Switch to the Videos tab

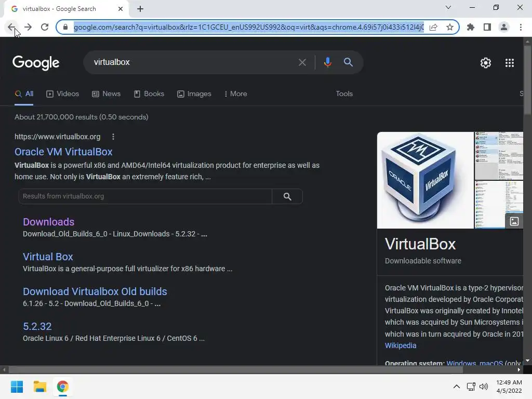click(62, 94)
